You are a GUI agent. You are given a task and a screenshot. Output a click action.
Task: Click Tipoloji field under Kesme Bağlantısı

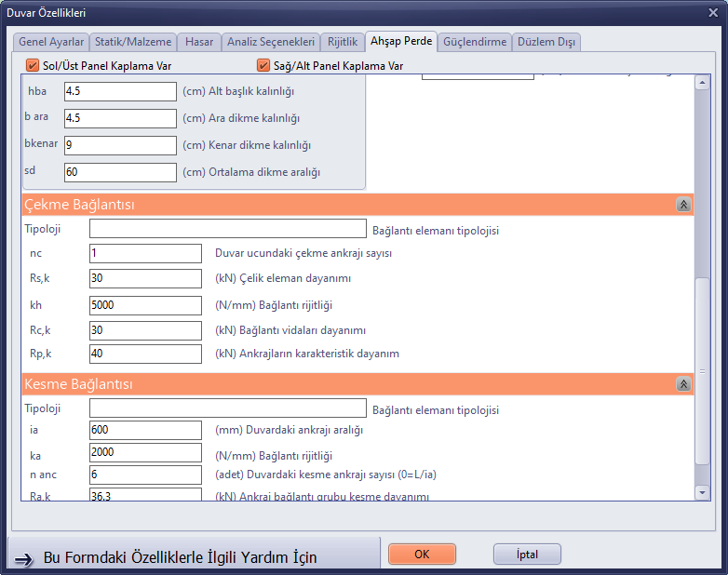[228, 408]
